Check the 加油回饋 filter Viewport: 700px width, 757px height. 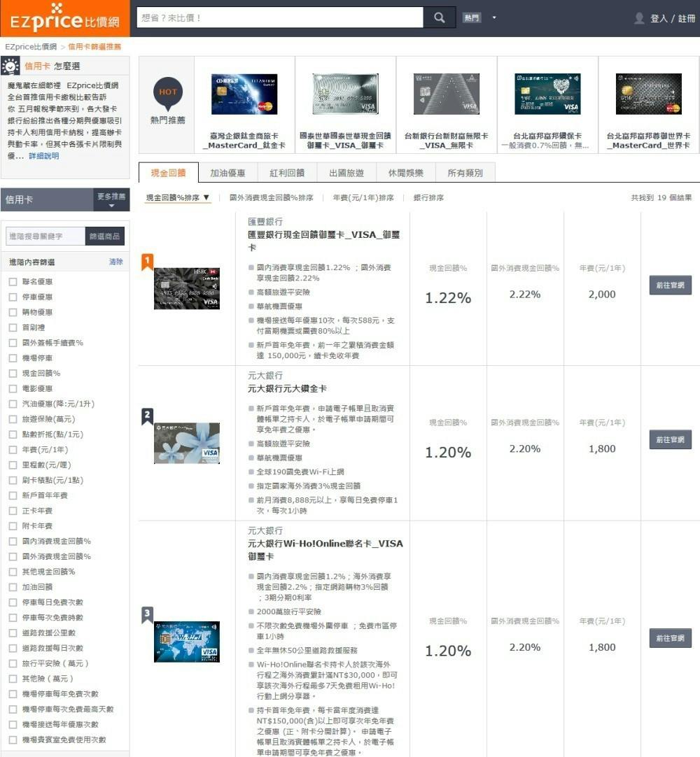(13, 587)
